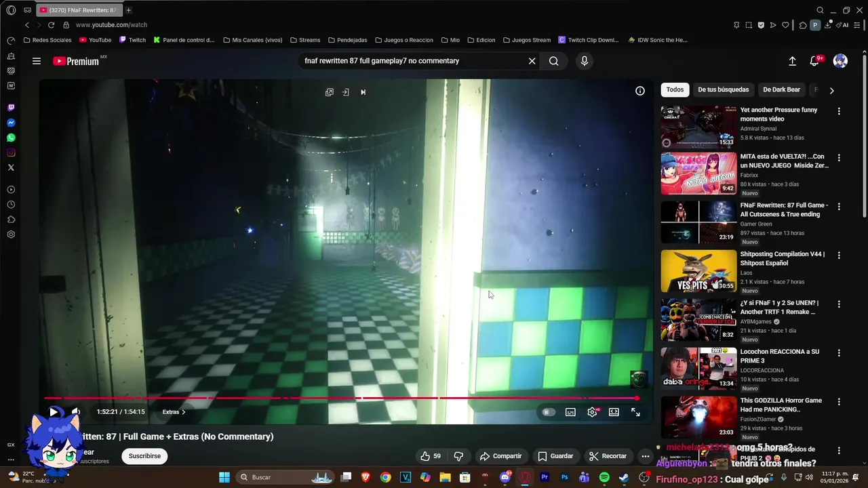This screenshot has height=488, width=868.
Task: Go back in browser history
Action: (27, 25)
